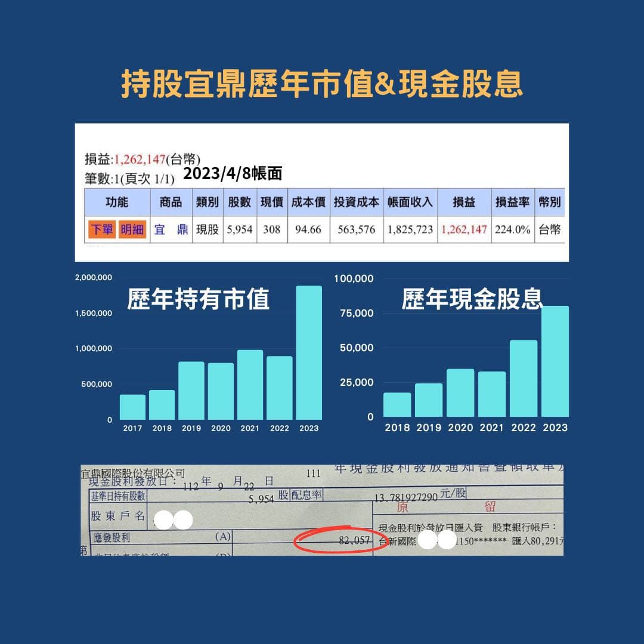Click the 匯入80,291 remittance text

pyautogui.click(x=538, y=541)
